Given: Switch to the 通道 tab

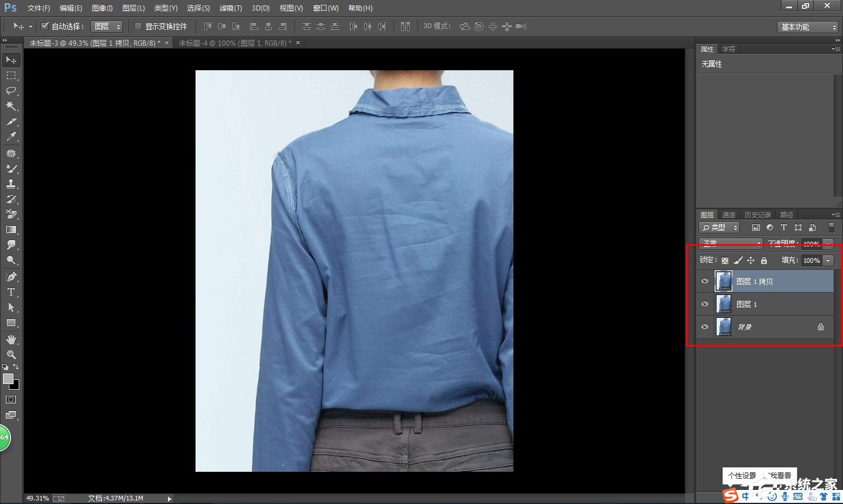Looking at the screenshot, I should pyautogui.click(x=728, y=214).
